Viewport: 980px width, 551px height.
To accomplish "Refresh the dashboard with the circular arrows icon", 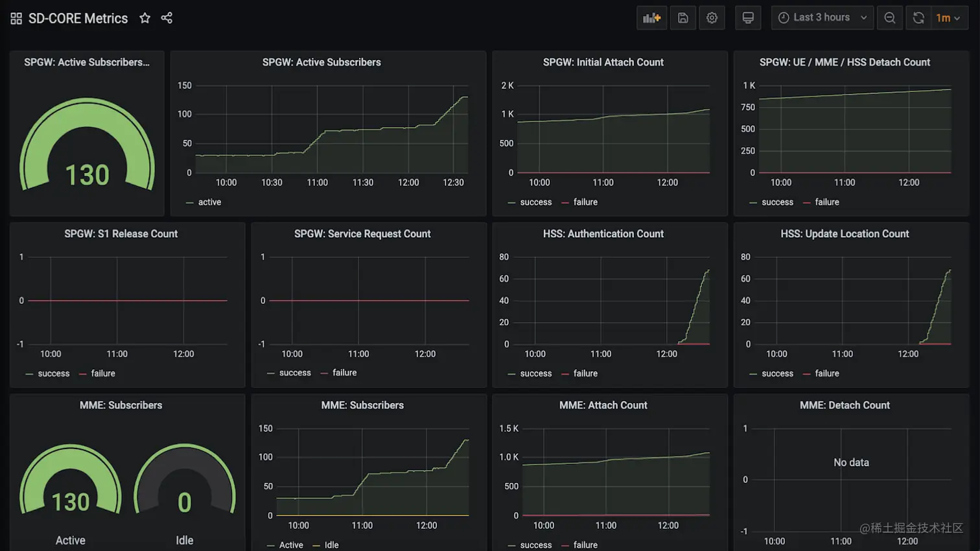I will point(918,18).
